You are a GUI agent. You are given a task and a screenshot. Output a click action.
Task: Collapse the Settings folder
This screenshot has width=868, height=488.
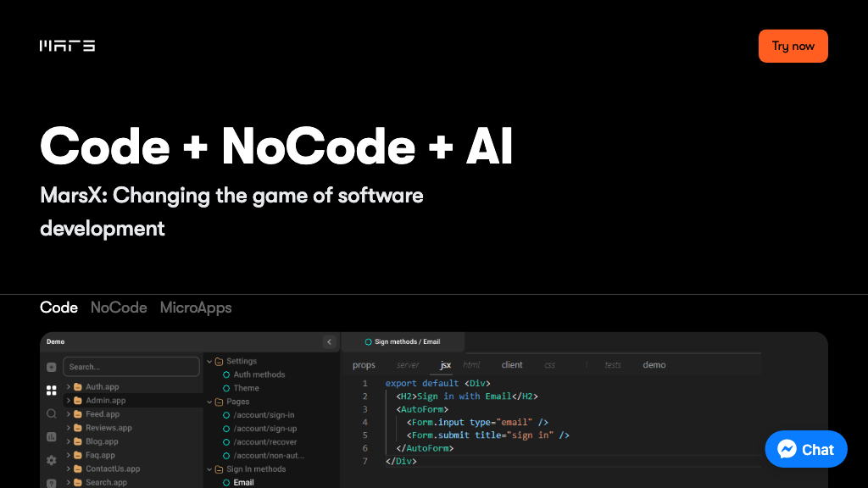[210, 361]
